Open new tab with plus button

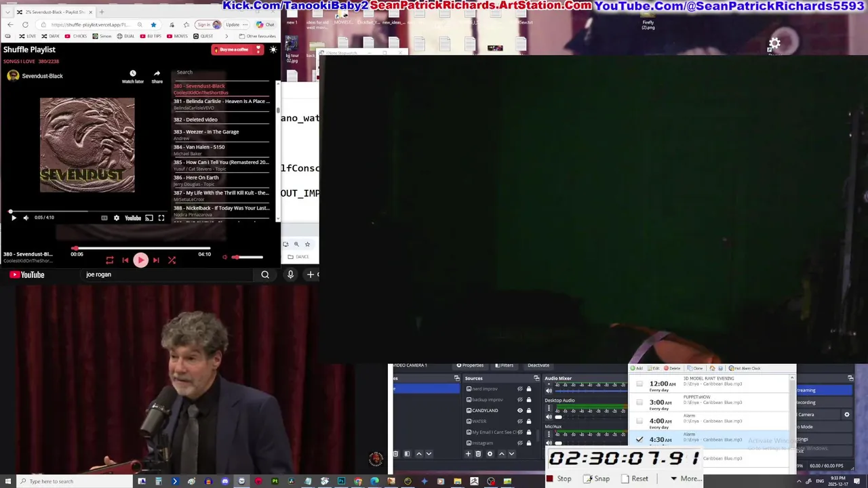(x=102, y=12)
